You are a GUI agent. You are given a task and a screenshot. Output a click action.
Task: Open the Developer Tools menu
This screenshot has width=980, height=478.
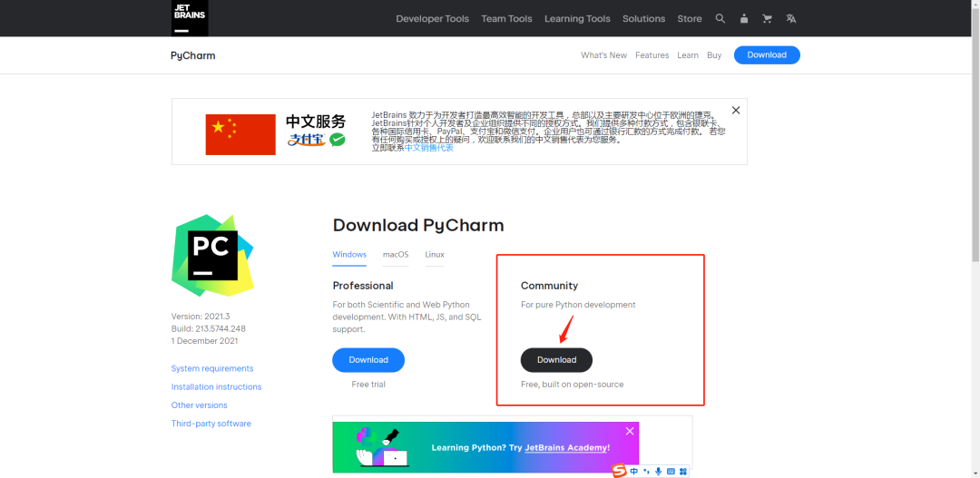point(433,19)
